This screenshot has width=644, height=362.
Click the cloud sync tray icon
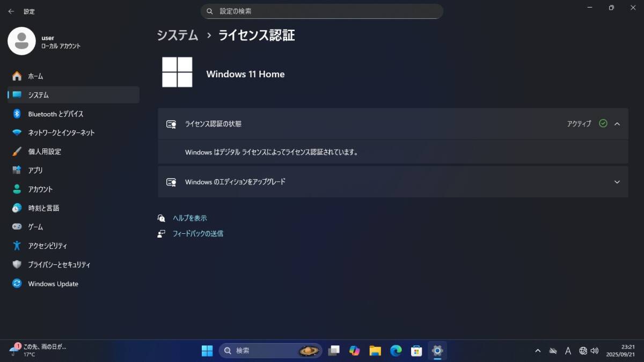553,351
